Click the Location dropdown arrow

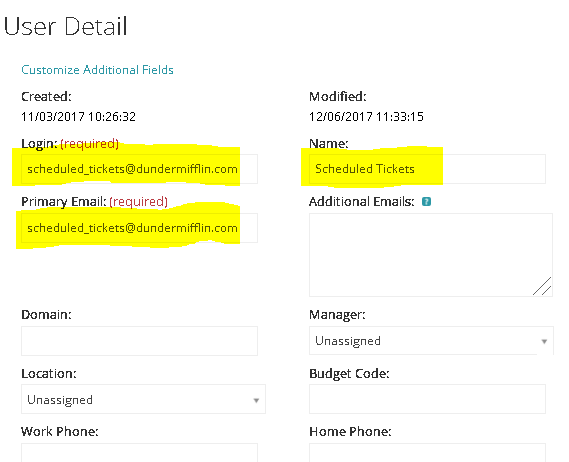pos(256,400)
